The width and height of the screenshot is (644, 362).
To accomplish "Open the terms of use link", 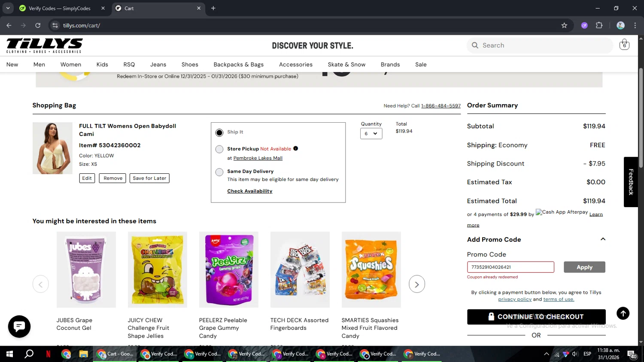I will tap(559, 299).
